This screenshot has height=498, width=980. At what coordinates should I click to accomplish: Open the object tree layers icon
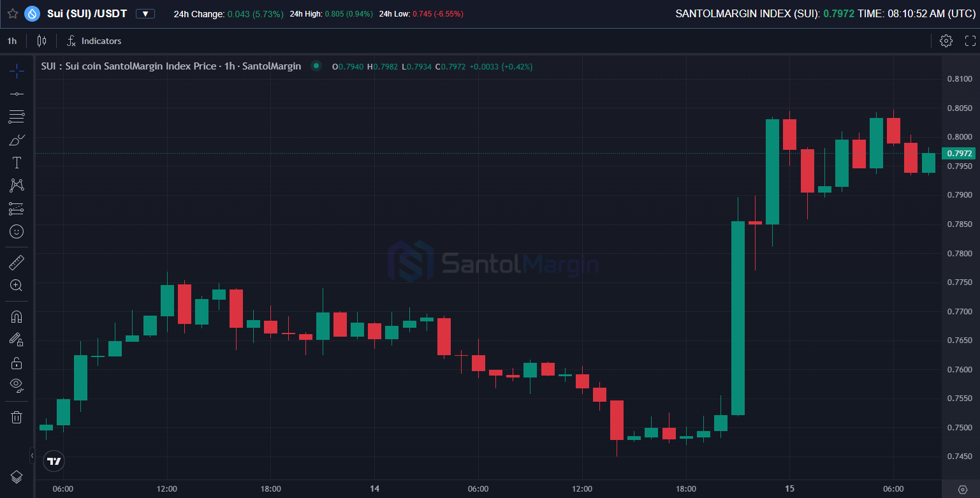click(x=17, y=476)
